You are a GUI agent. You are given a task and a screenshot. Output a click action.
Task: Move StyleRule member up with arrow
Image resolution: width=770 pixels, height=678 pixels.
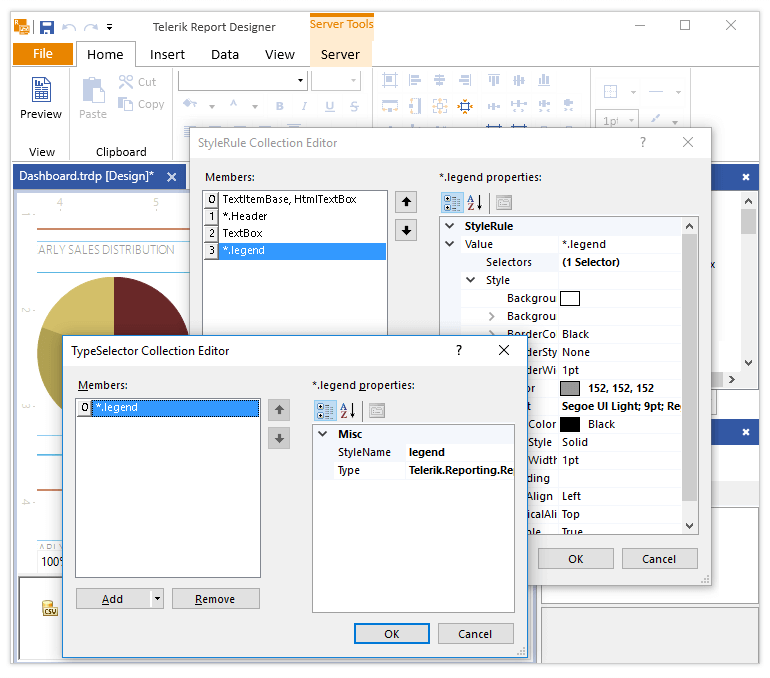point(406,202)
